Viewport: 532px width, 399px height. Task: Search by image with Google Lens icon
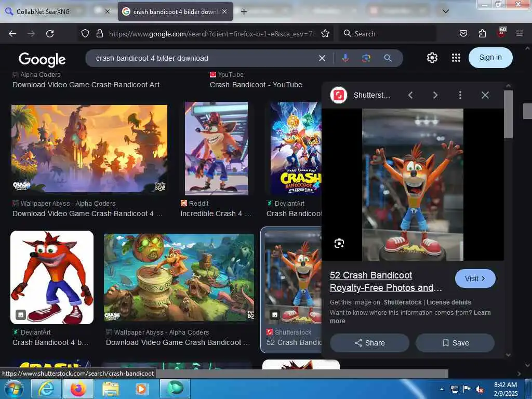pos(366,58)
